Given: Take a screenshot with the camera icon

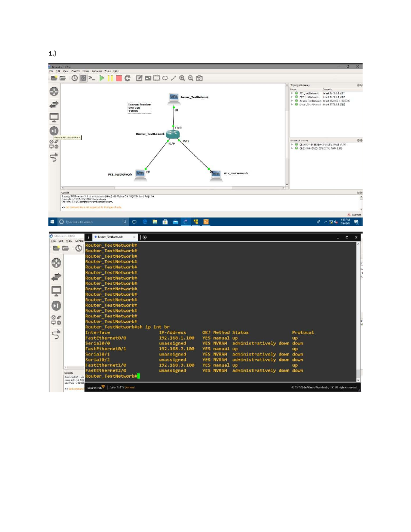Looking at the screenshot, I should [x=199, y=78].
